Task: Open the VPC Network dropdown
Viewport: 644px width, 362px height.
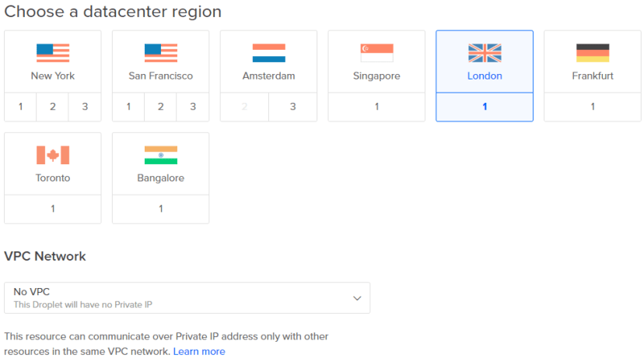Action: [187, 297]
